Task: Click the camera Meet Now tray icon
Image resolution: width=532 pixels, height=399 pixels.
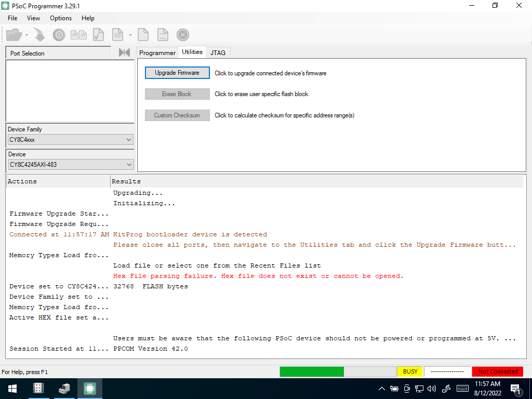Action: coord(407,389)
